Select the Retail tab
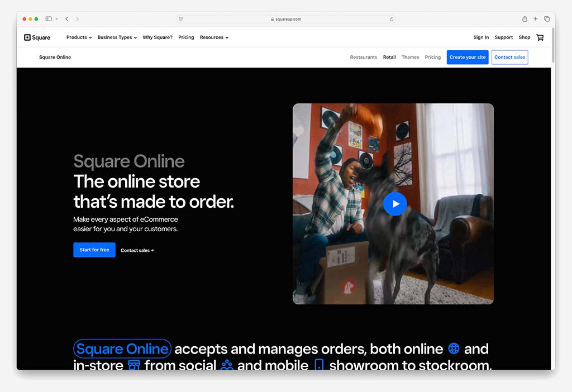The image size is (572, 392). 389,58
